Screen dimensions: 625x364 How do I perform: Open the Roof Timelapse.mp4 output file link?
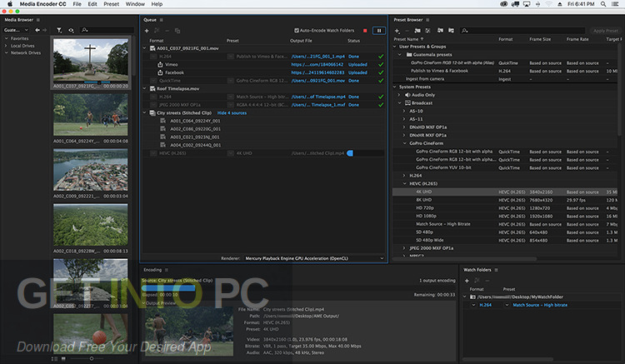point(318,97)
